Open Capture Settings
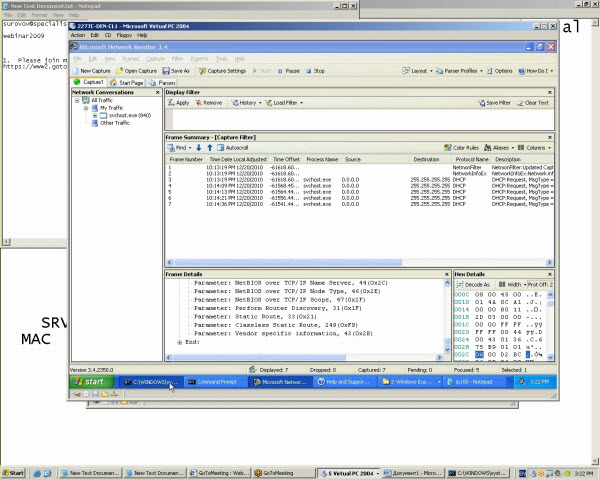 pos(222,71)
